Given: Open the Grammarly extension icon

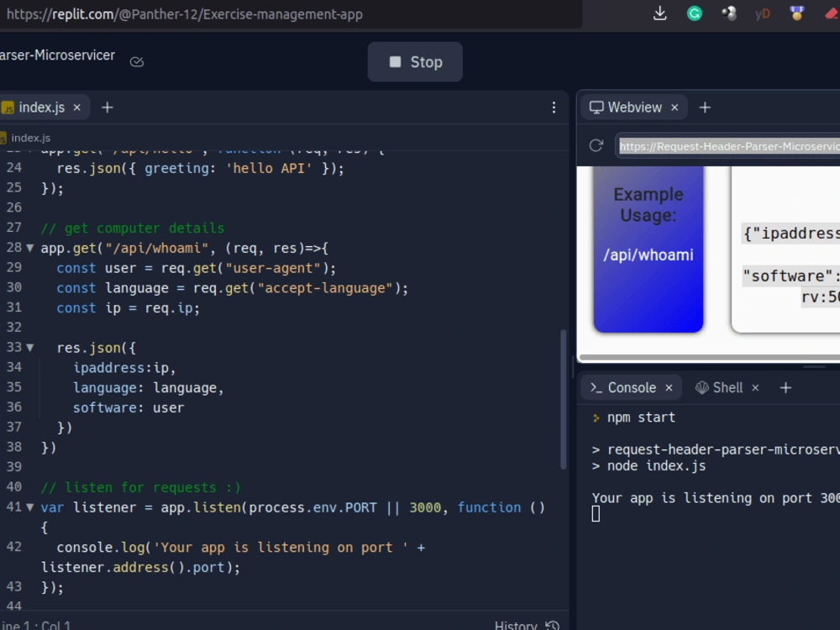Looking at the screenshot, I should pyautogui.click(x=695, y=13).
